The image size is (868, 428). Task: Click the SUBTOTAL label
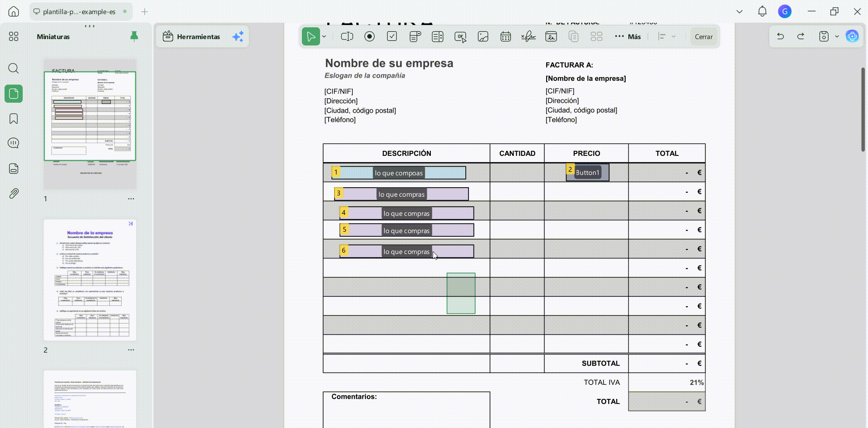coord(601,363)
